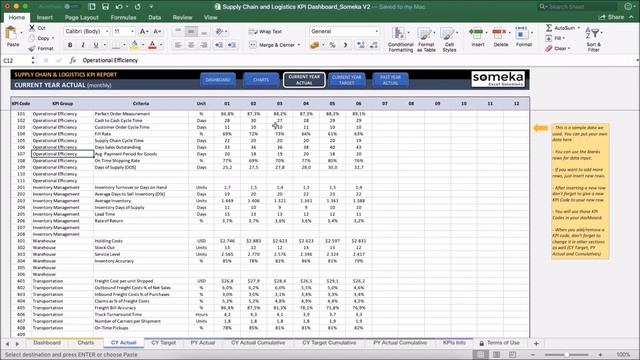Open Conditional Formatting
The height and width of the screenshot is (360, 640).
[x=400, y=40]
